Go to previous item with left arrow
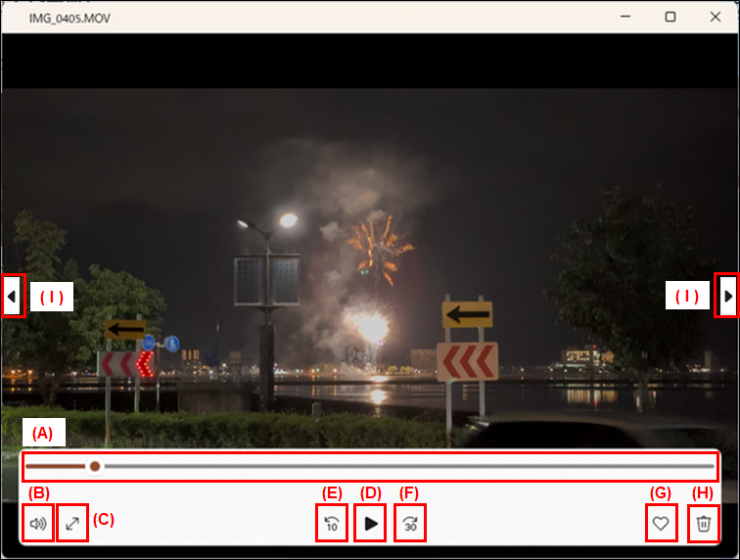This screenshot has height=560, width=740. click(x=12, y=296)
